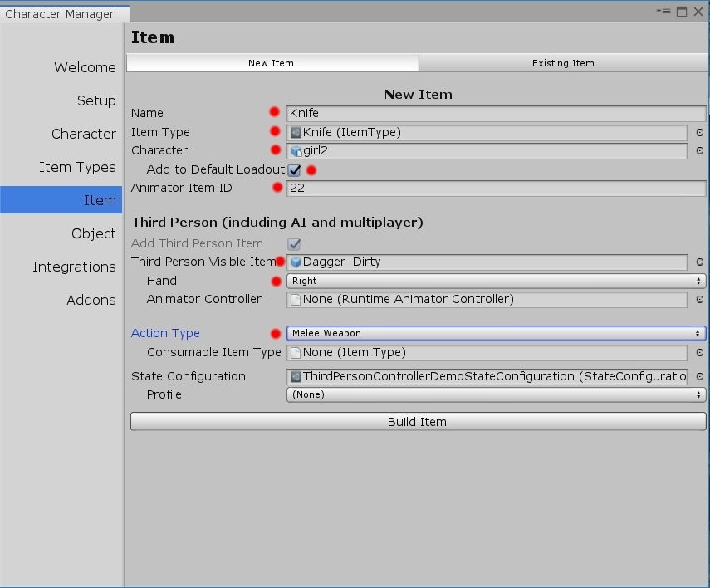Image resolution: width=710 pixels, height=588 pixels.
Task: Click the Animator Item ID input field
Action: (x=495, y=189)
